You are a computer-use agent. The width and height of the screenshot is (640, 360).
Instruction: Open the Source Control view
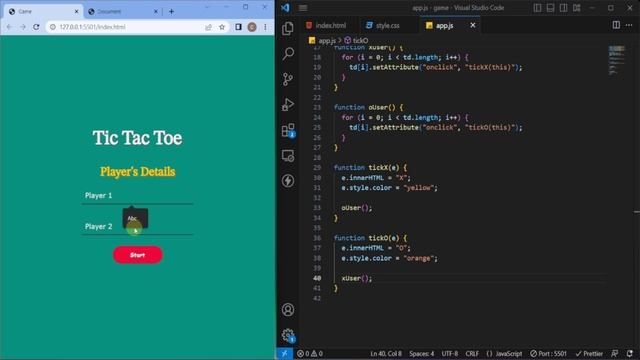point(288,79)
